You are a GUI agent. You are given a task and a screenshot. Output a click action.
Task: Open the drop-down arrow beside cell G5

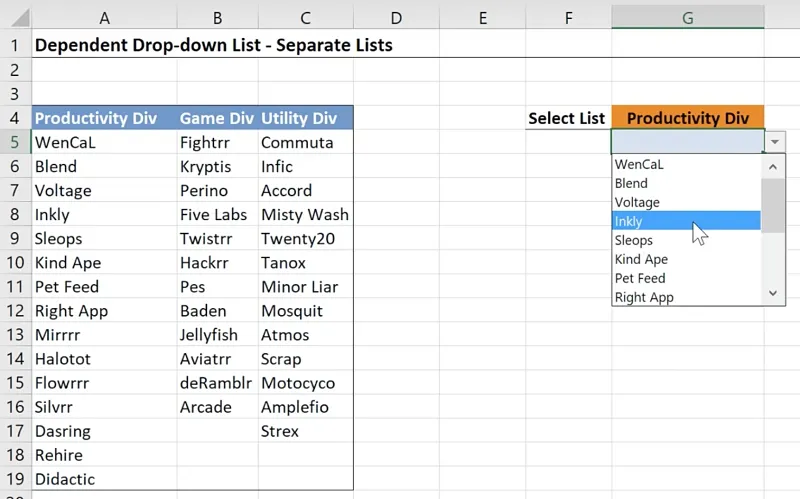click(x=775, y=142)
